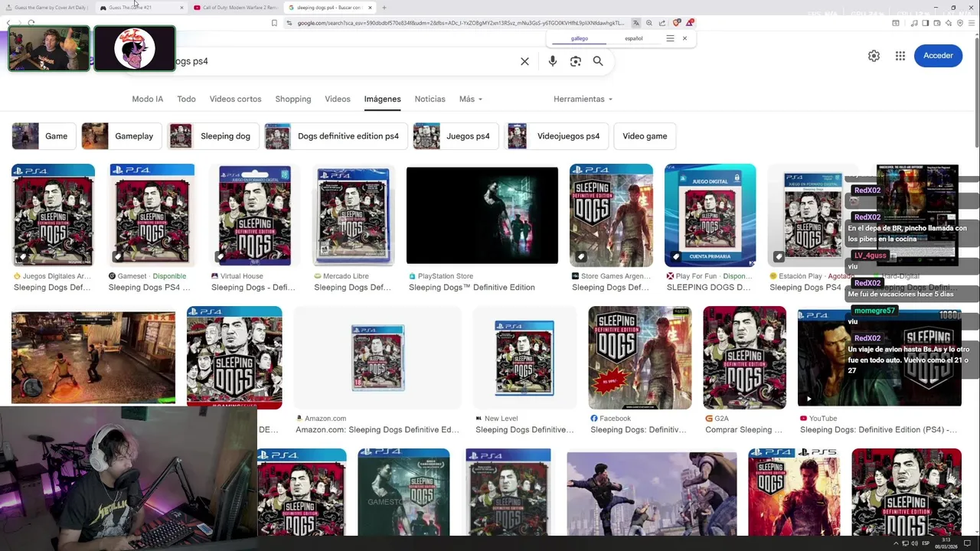Close the translation popup
The height and width of the screenshot is (551, 980).
[x=684, y=38]
